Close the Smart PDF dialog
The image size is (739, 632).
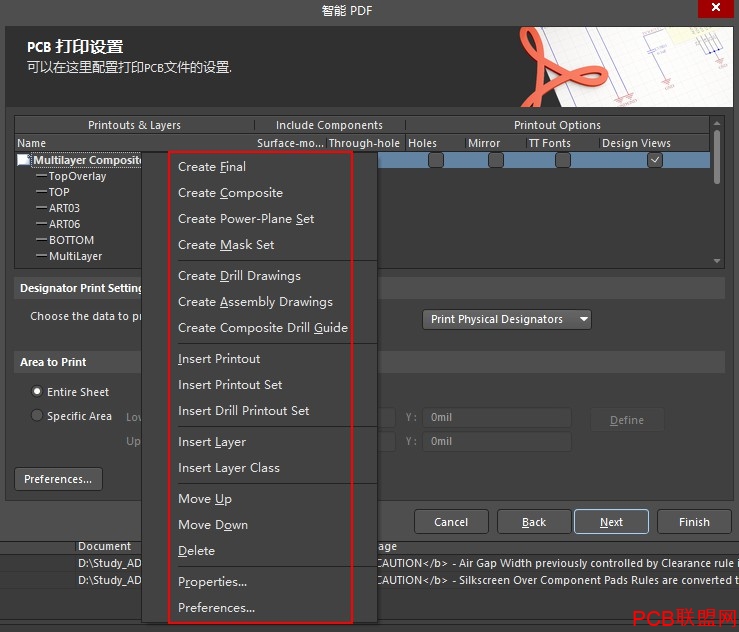[x=715, y=8]
